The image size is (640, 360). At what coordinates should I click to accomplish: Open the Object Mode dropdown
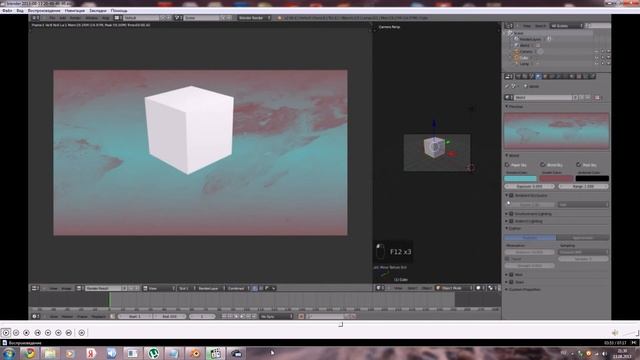click(x=454, y=288)
